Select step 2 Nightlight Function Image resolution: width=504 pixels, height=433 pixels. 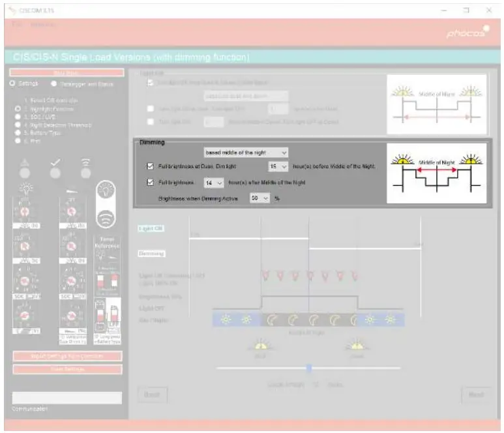pos(18,109)
